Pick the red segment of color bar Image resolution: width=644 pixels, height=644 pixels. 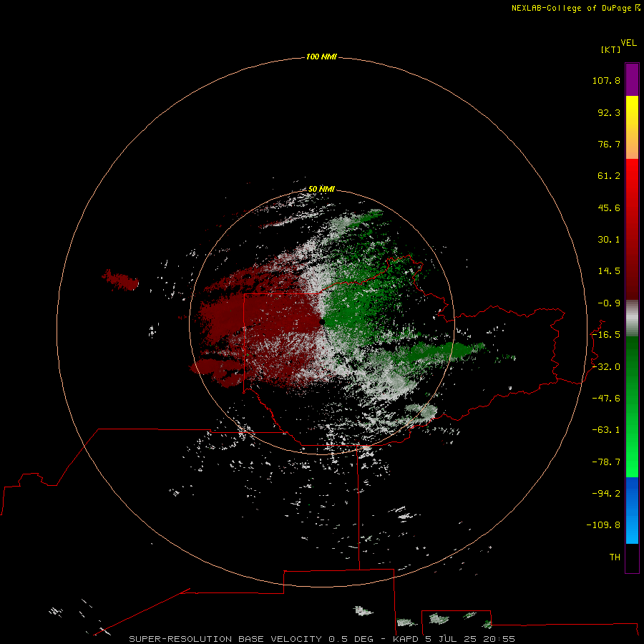[x=632, y=229]
